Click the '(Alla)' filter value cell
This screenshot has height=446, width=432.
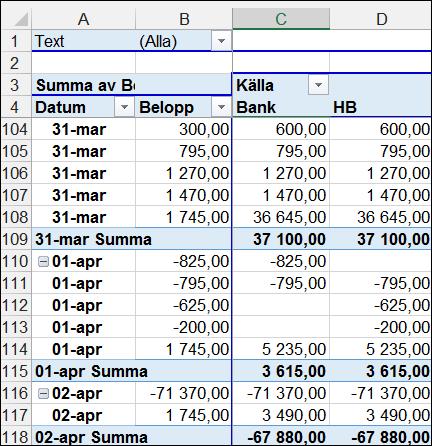tap(173, 41)
